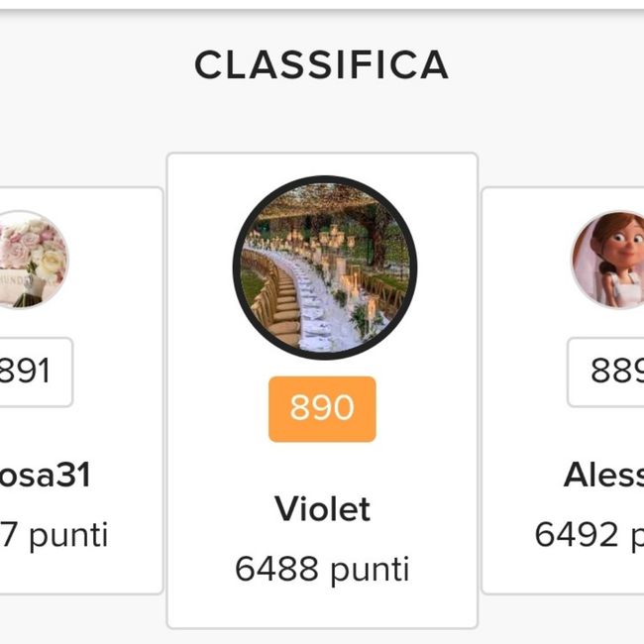Click the white space above Violet's avatar

point(322,164)
